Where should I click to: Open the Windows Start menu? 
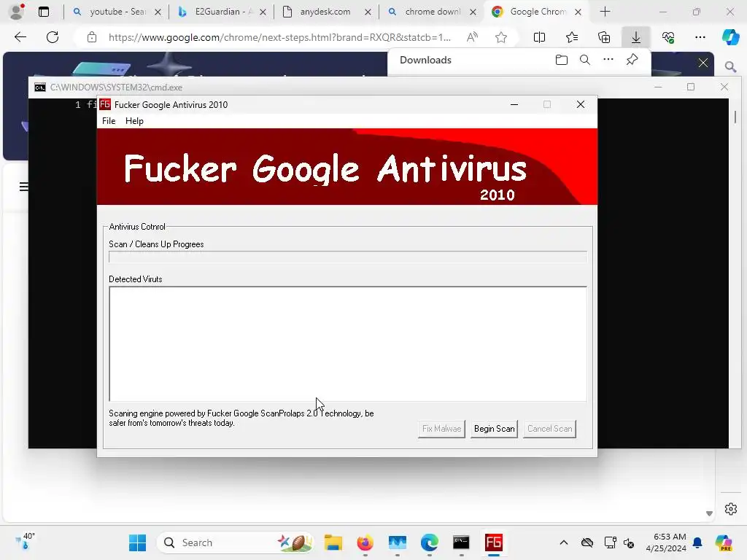pyautogui.click(x=138, y=542)
